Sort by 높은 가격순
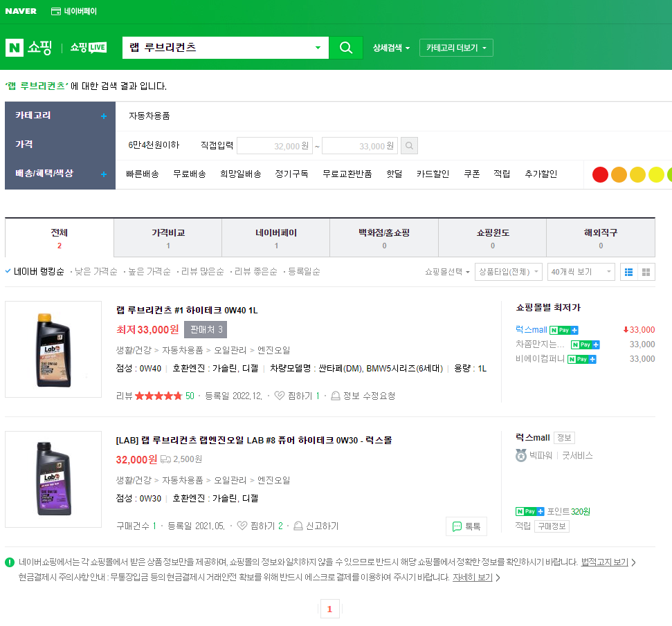672x626 pixels. point(149,272)
